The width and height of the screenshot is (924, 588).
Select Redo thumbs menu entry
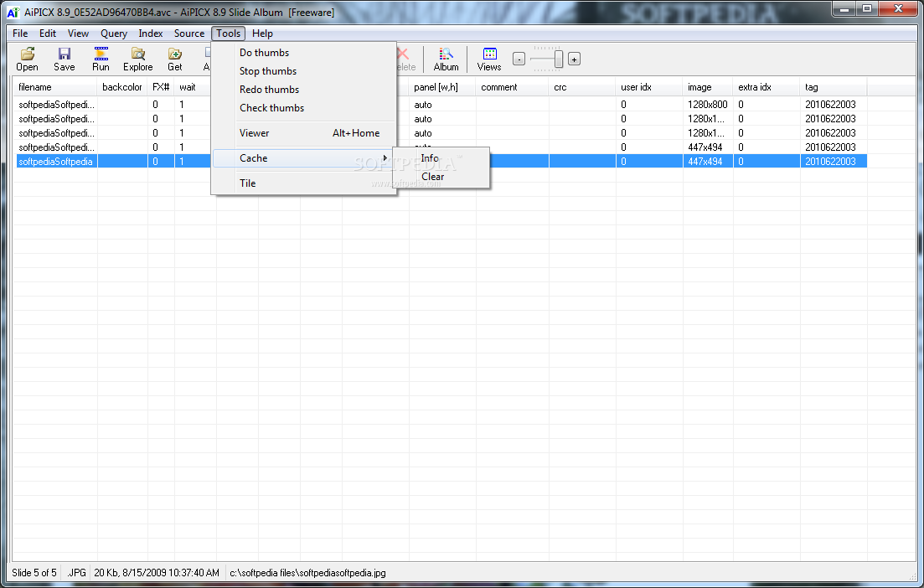(304, 90)
